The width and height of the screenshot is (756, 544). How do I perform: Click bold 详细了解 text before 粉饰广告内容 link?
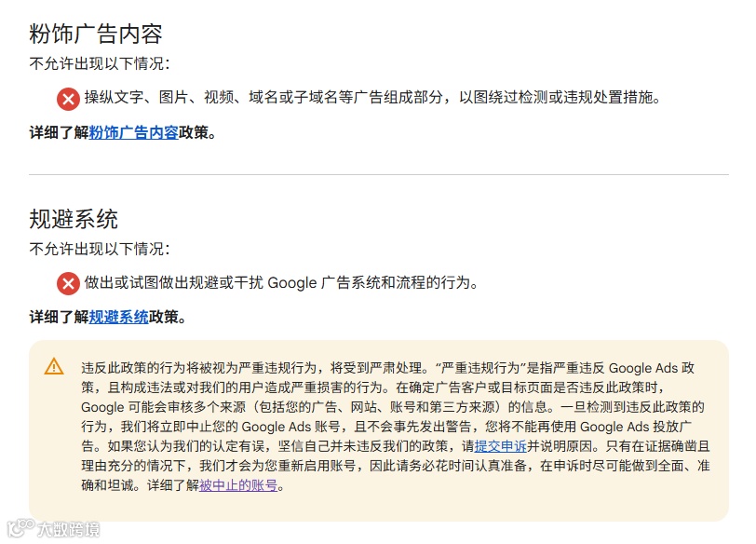(59, 132)
